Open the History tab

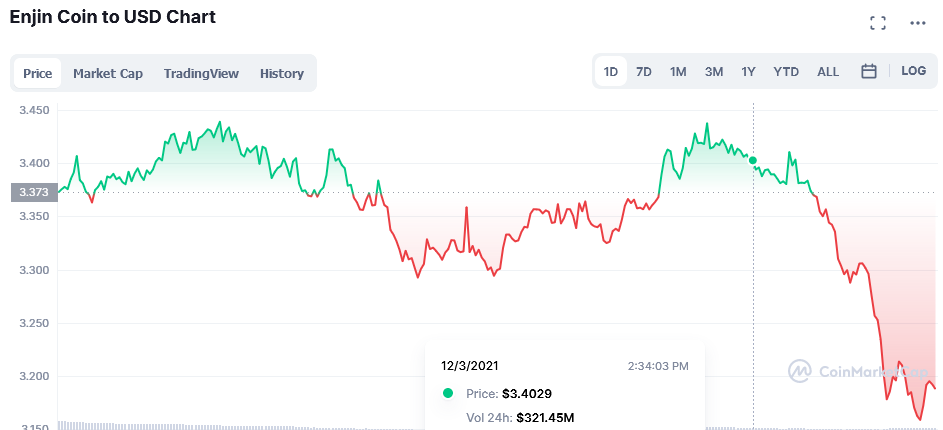click(281, 73)
